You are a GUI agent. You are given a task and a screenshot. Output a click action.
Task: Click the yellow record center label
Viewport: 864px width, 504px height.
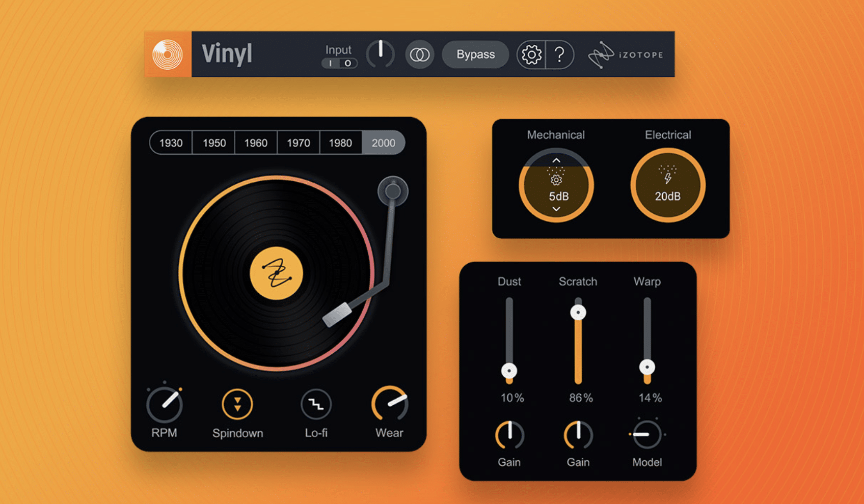(277, 273)
